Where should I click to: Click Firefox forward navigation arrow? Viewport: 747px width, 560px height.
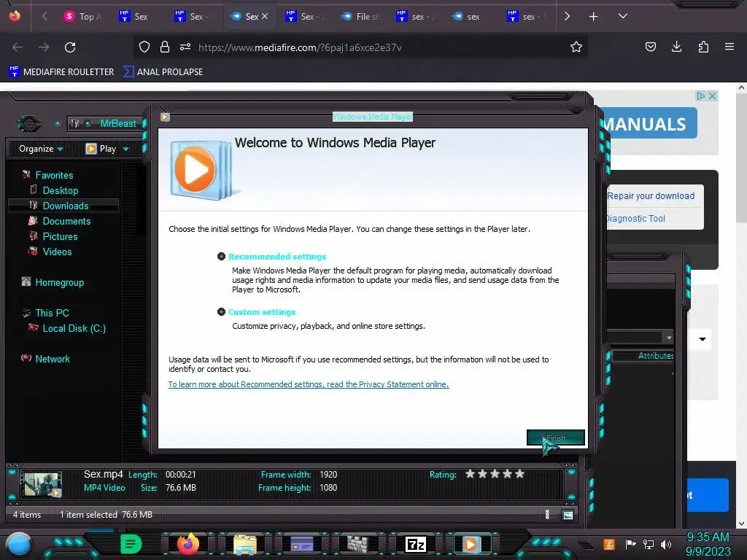44,47
